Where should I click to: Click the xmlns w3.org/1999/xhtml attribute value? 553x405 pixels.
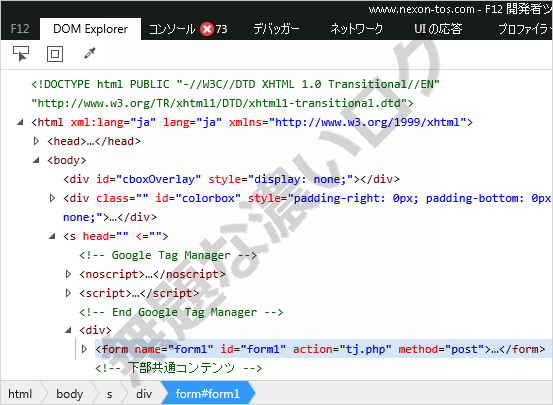[368, 122]
